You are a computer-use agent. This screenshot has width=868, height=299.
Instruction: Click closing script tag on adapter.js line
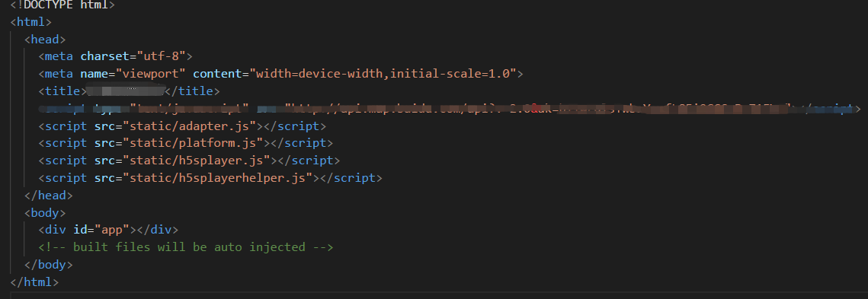295,126
